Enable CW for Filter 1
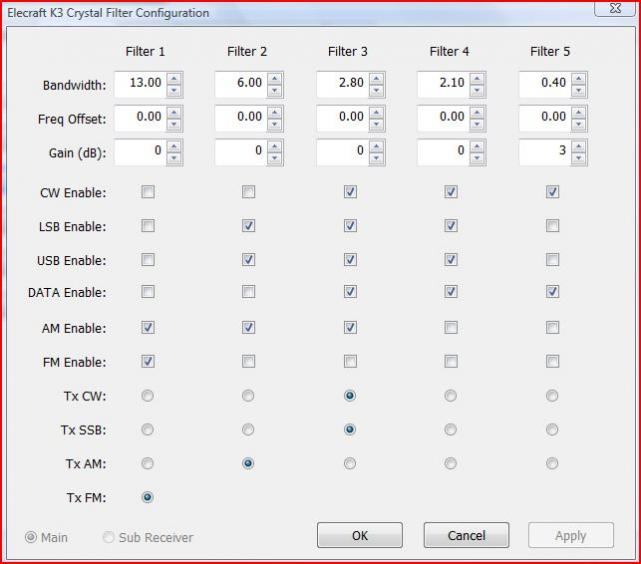Image resolution: width=641 pixels, height=564 pixels. pos(148,192)
